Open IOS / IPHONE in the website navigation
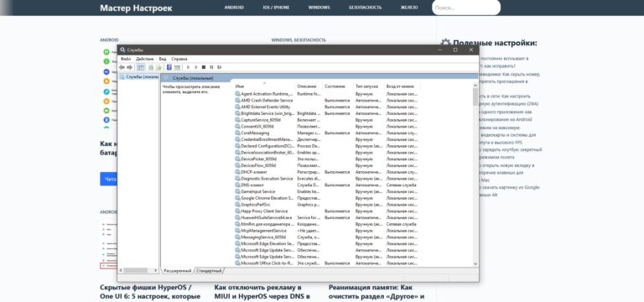Viewport: 644px width, 302px height. click(276, 8)
